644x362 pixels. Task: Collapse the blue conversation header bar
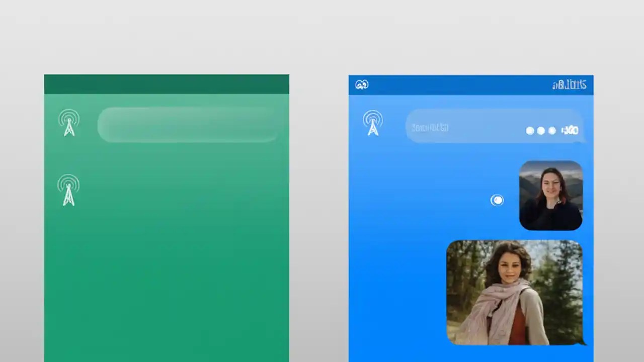click(x=471, y=84)
